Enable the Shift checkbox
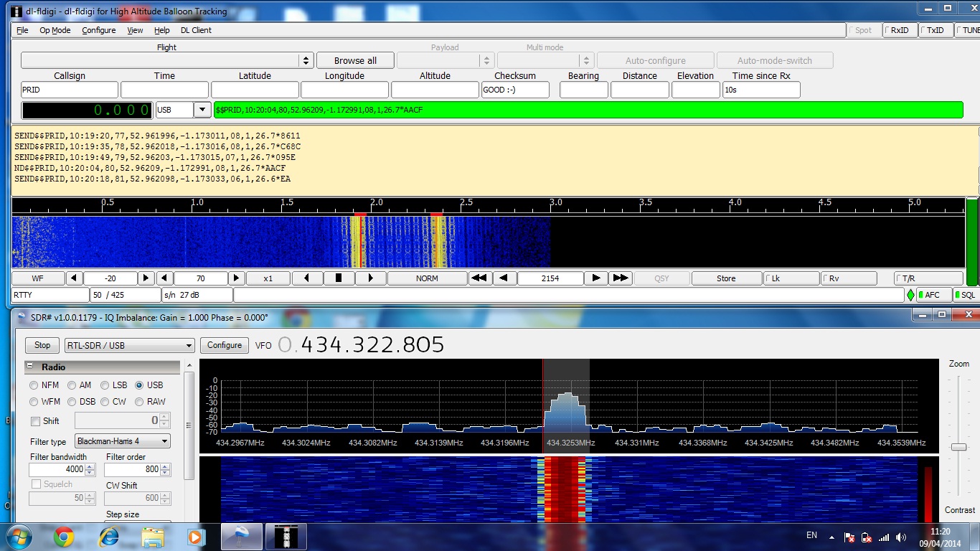 (36, 421)
